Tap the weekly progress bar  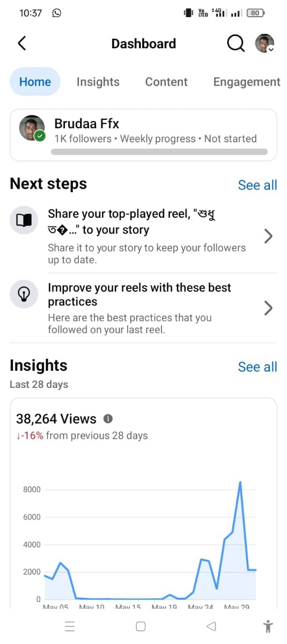pos(159,151)
